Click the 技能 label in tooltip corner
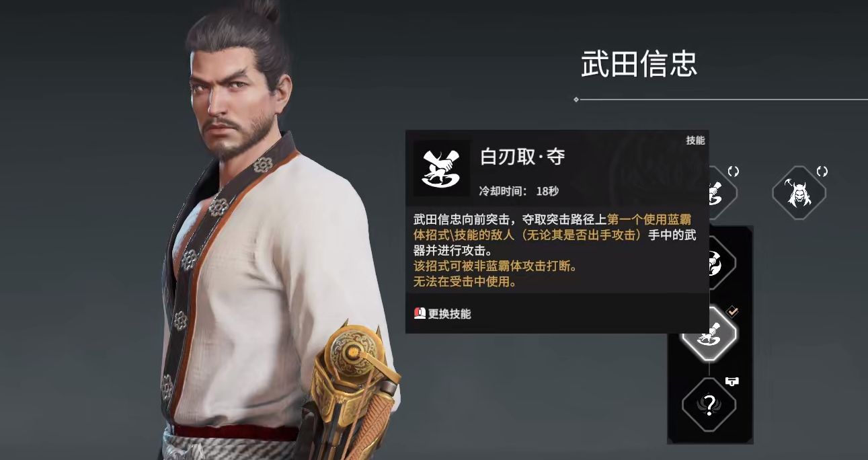 [x=695, y=140]
